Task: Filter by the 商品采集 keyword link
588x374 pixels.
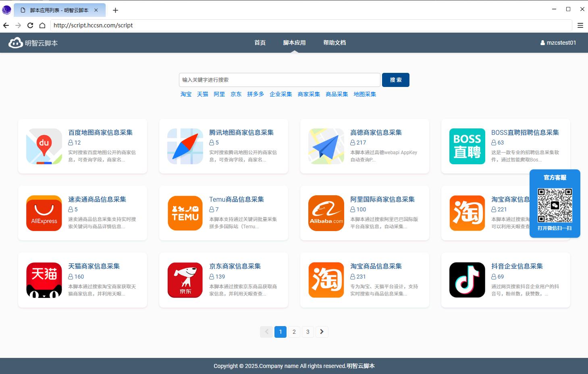Action: tap(337, 94)
